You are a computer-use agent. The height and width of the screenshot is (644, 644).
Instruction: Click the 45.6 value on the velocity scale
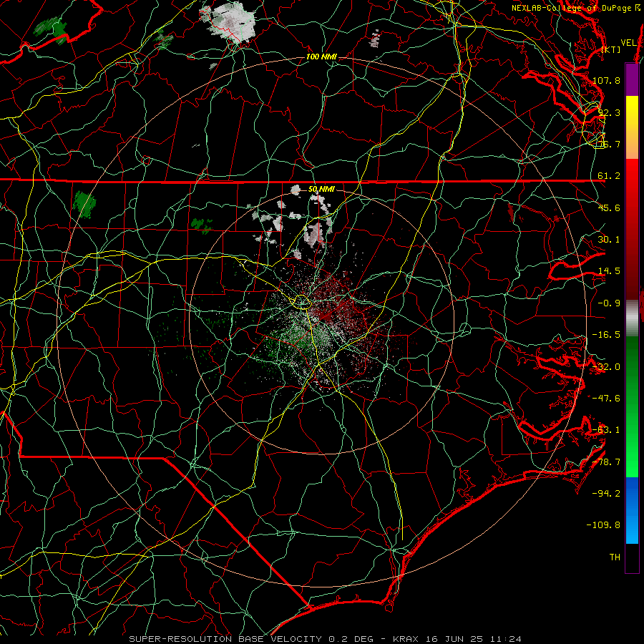[x=609, y=208]
